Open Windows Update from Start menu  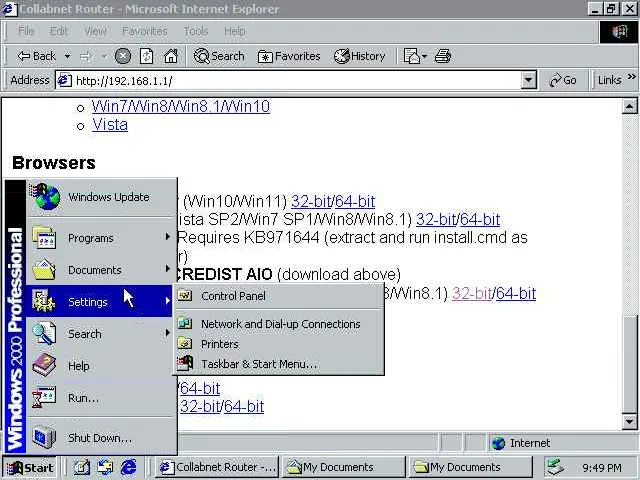pyautogui.click(x=101, y=197)
